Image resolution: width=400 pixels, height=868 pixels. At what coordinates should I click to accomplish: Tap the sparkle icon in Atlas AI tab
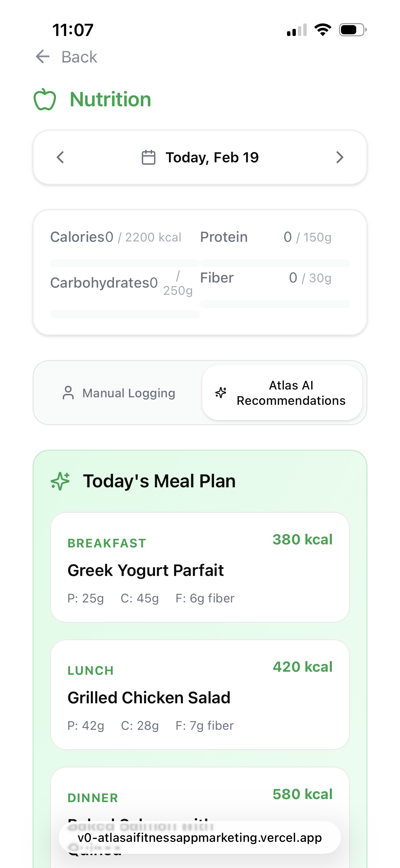(x=221, y=393)
